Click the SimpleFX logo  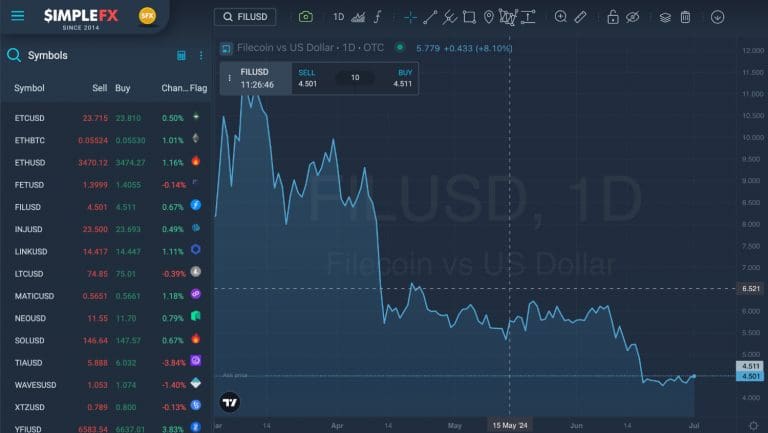[x=81, y=19]
